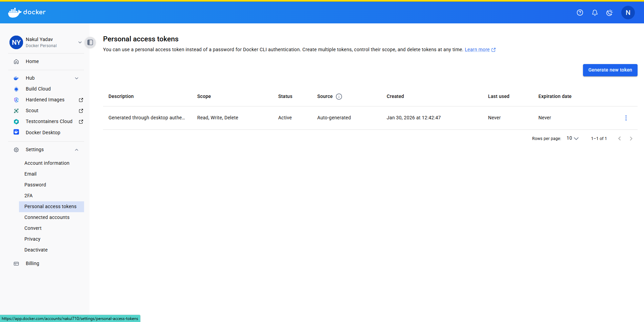The width and height of the screenshot is (644, 322).
Task: Switch theme using the moon icon
Action: click(609, 13)
